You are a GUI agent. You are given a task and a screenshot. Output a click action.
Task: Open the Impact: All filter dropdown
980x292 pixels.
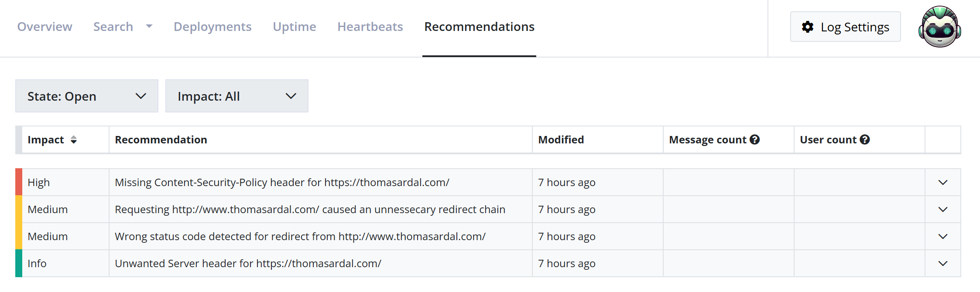click(x=237, y=96)
